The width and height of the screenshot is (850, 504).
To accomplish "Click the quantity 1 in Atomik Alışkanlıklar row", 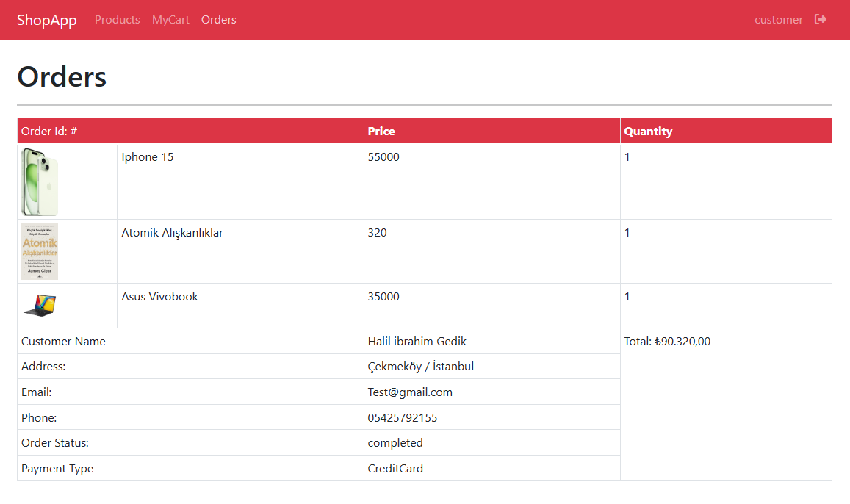I will coord(627,233).
